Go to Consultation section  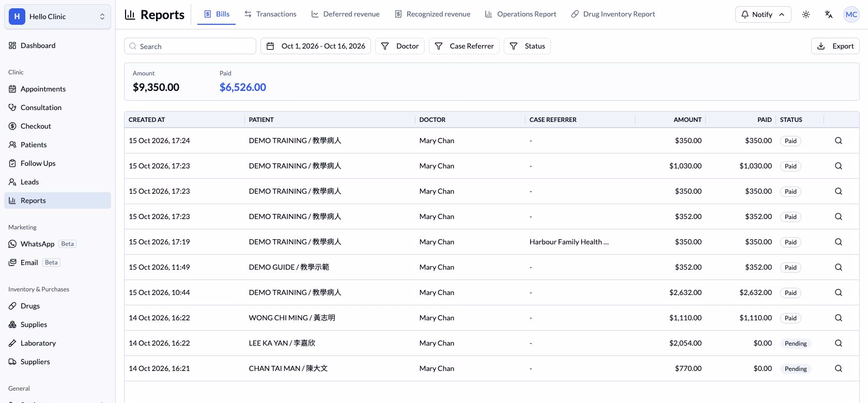(57, 107)
